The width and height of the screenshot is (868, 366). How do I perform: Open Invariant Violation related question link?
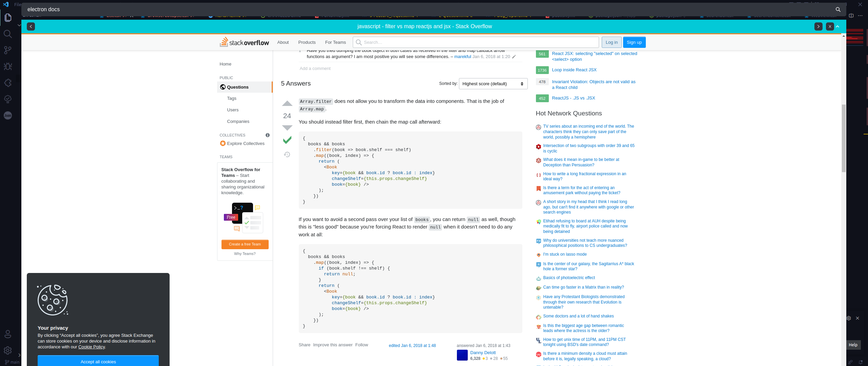click(x=594, y=85)
